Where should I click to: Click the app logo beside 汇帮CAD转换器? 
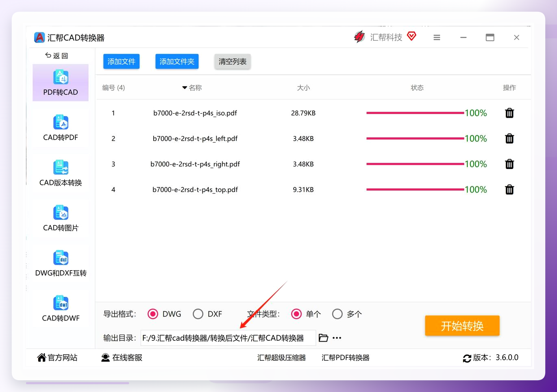[x=39, y=37]
